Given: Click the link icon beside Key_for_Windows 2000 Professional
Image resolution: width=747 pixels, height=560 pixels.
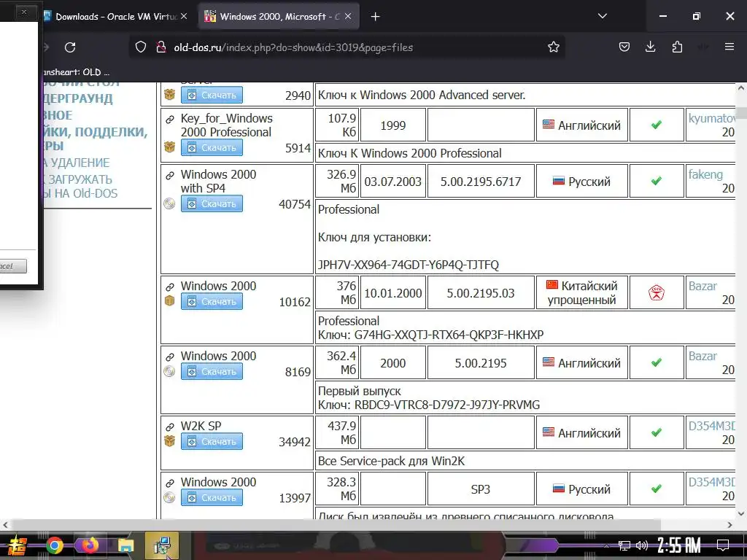Looking at the screenshot, I should [x=169, y=119].
